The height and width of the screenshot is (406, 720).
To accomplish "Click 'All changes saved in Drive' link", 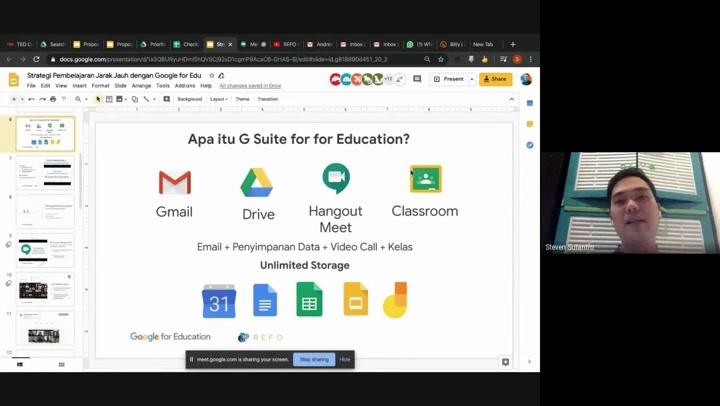I will (250, 86).
